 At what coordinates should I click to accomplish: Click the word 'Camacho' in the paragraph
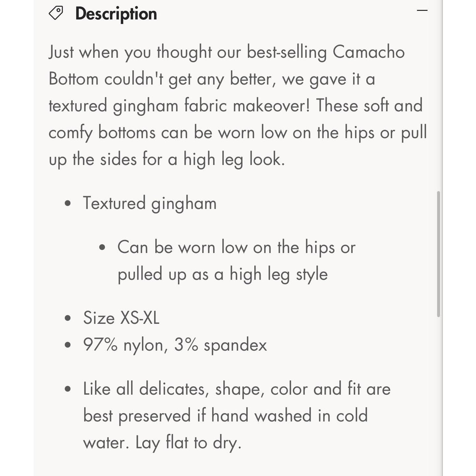(369, 52)
